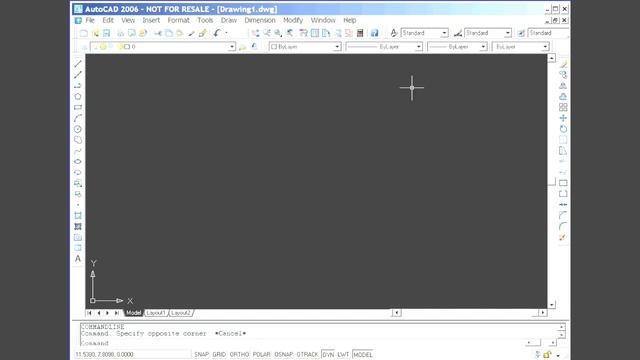Open the plot style control dropdown
The width and height of the screenshot is (640, 360).
pyautogui.click(x=545, y=47)
